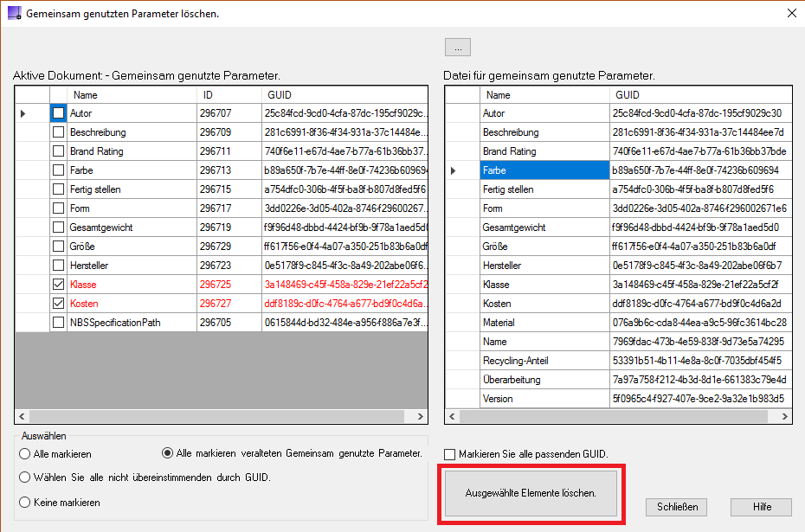Close the dialog with the X button
Viewport: 805px width, 532px height.
pyautogui.click(x=792, y=13)
